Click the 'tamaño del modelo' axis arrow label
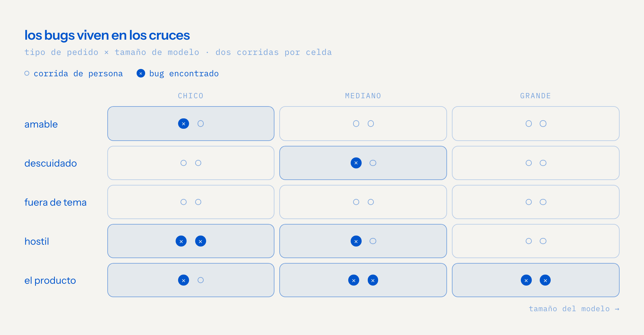The width and height of the screenshot is (644, 335). click(574, 309)
